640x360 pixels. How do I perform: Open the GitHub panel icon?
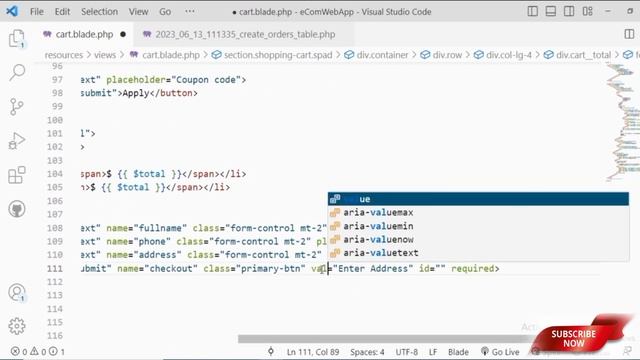(x=17, y=209)
